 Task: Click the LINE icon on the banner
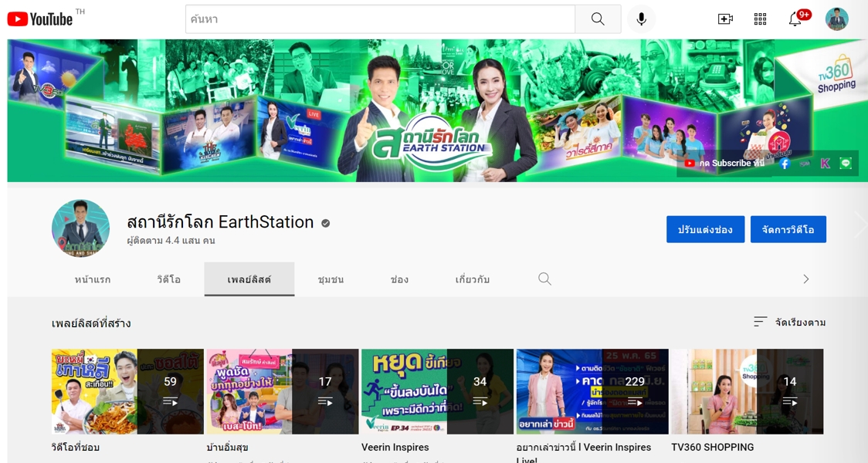point(846,163)
